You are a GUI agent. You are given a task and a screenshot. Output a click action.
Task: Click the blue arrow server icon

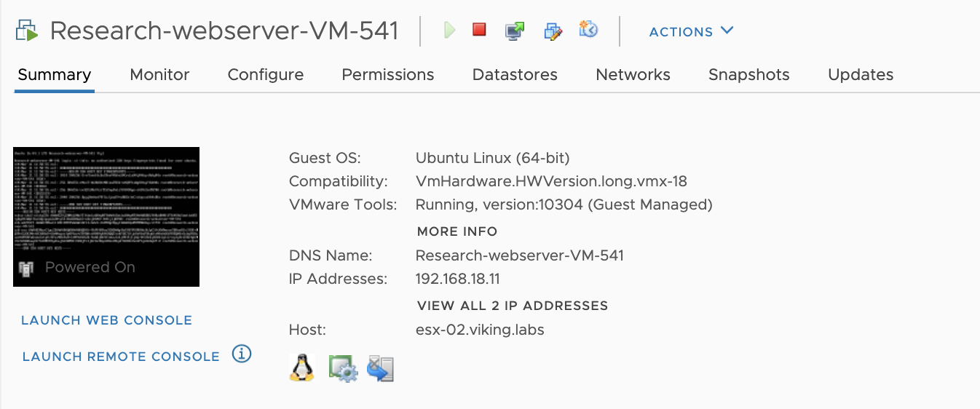pos(381,368)
